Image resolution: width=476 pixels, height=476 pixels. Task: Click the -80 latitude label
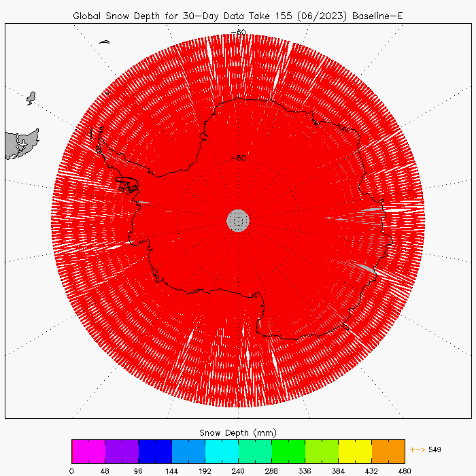[x=238, y=158]
